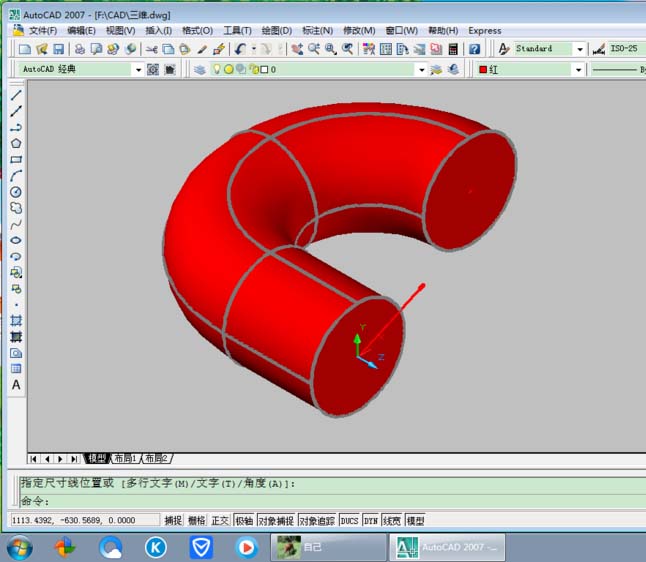Open the Standard text style dropdown

[580, 49]
